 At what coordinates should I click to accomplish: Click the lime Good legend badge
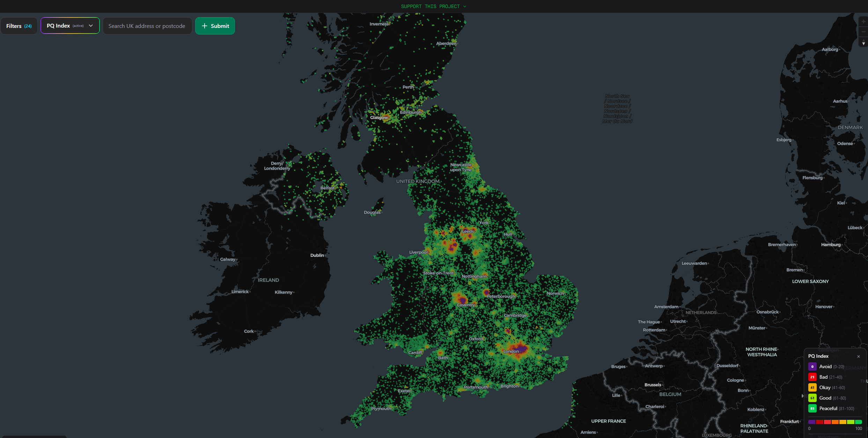coord(812,398)
